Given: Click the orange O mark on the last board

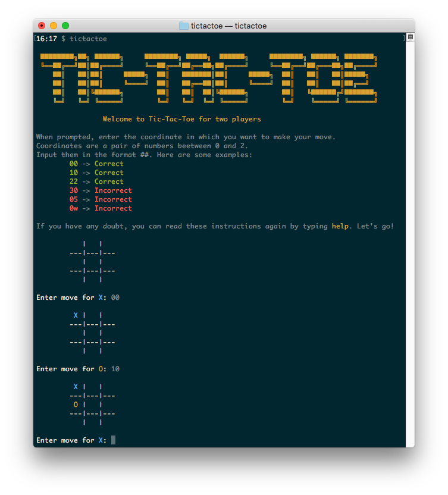Looking at the screenshot, I should (76, 405).
